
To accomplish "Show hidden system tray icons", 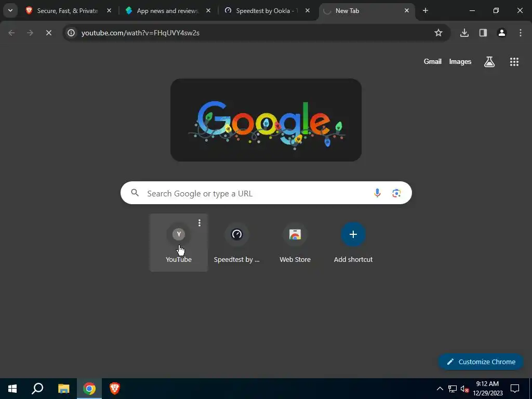I will (x=440, y=389).
